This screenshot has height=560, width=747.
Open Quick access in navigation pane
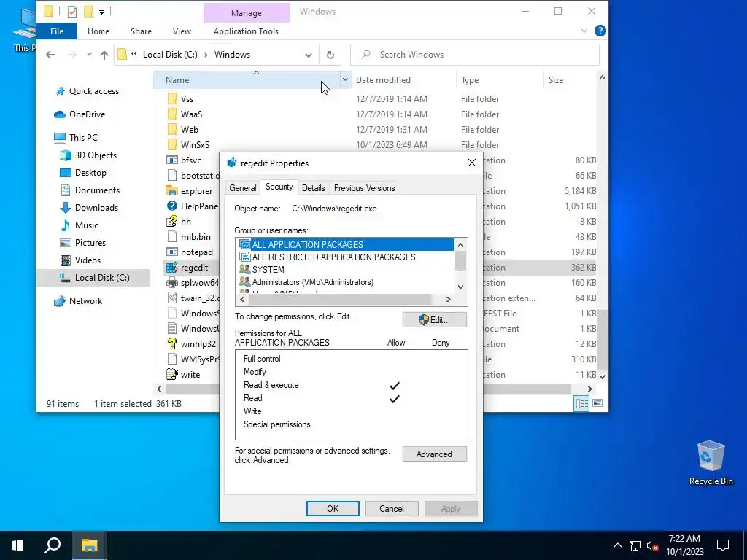[x=94, y=91]
